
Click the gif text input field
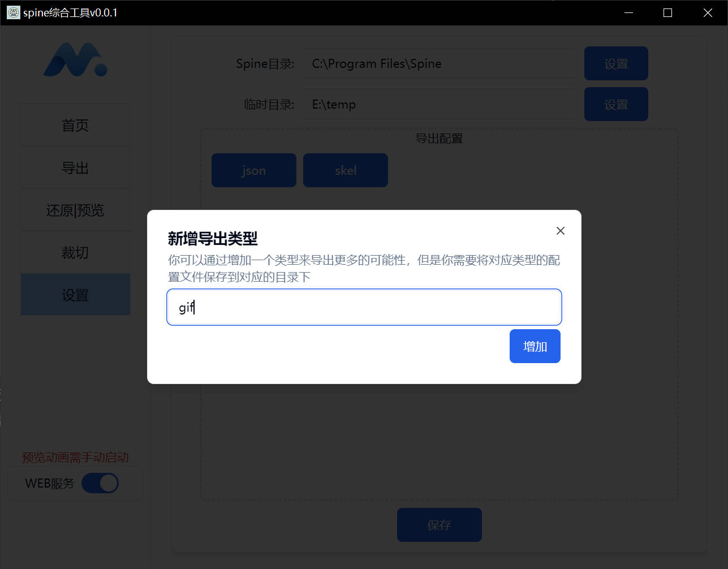pyautogui.click(x=364, y=307)
